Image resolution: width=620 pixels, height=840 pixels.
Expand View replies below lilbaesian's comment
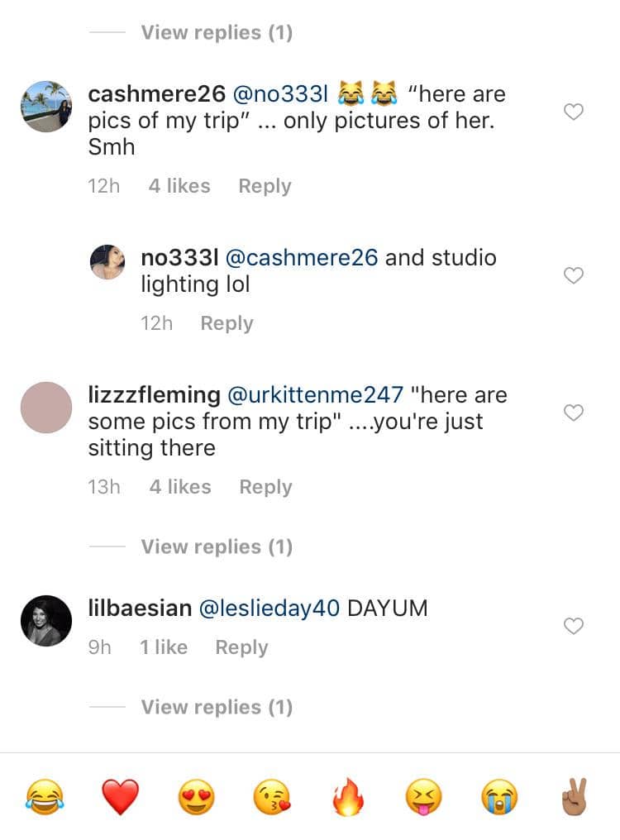pyautogui.click(x=217, y=707)
